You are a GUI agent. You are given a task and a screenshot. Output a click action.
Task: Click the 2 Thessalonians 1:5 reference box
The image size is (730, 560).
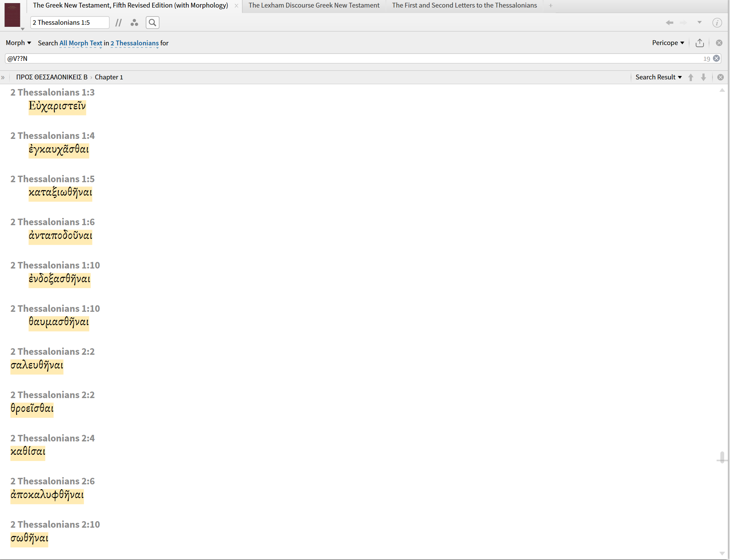point(69,23)
